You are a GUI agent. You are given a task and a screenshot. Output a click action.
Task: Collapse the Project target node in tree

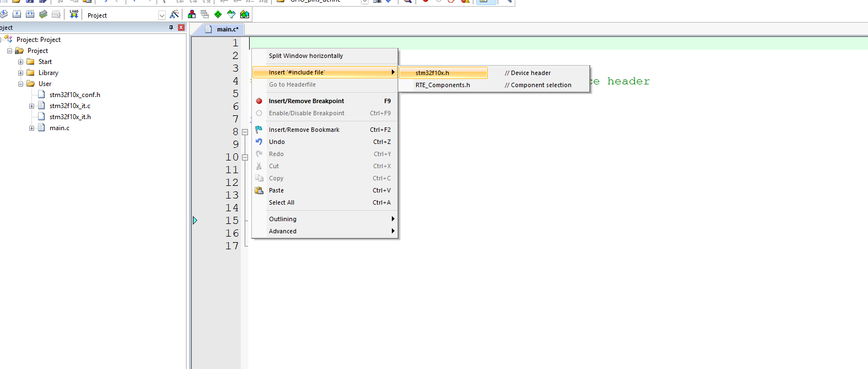tap(9, 51)
